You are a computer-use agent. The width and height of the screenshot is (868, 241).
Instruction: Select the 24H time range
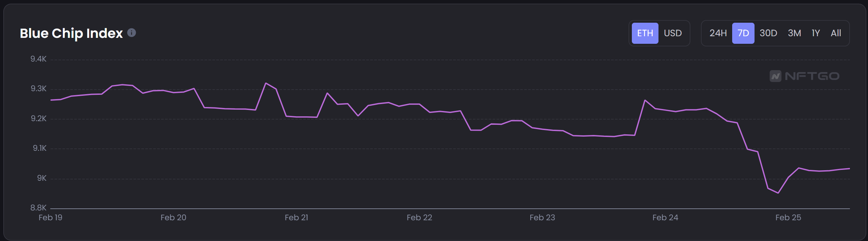coord(718,33)
